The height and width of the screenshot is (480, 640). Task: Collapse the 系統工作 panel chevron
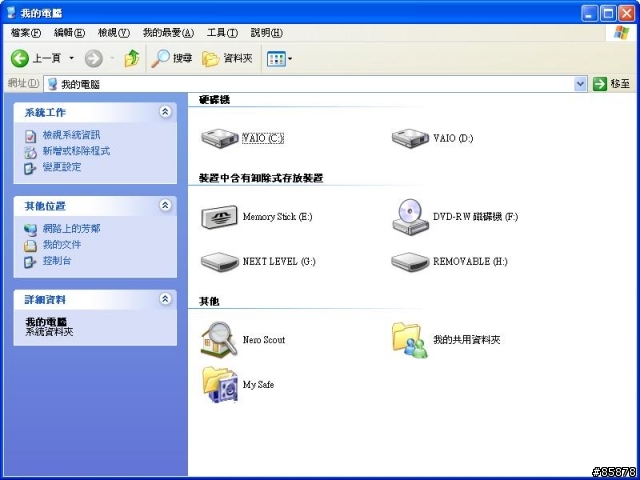click(165, 112)
